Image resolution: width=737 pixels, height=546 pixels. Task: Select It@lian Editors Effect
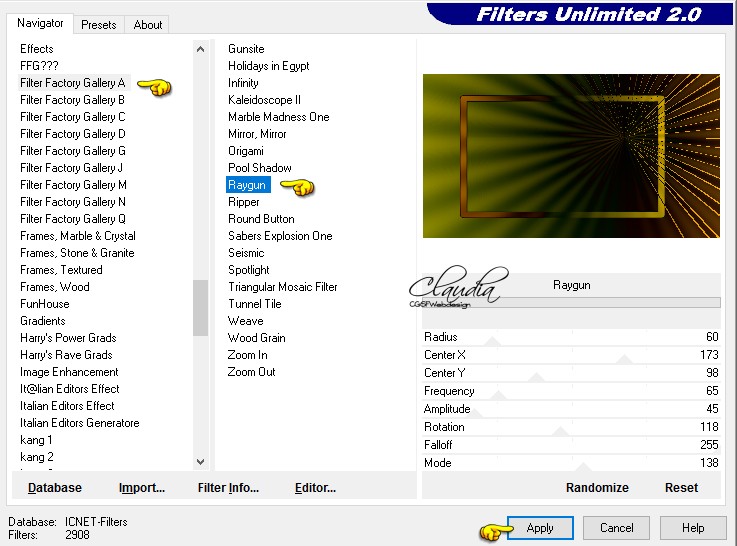coord(70,389)
